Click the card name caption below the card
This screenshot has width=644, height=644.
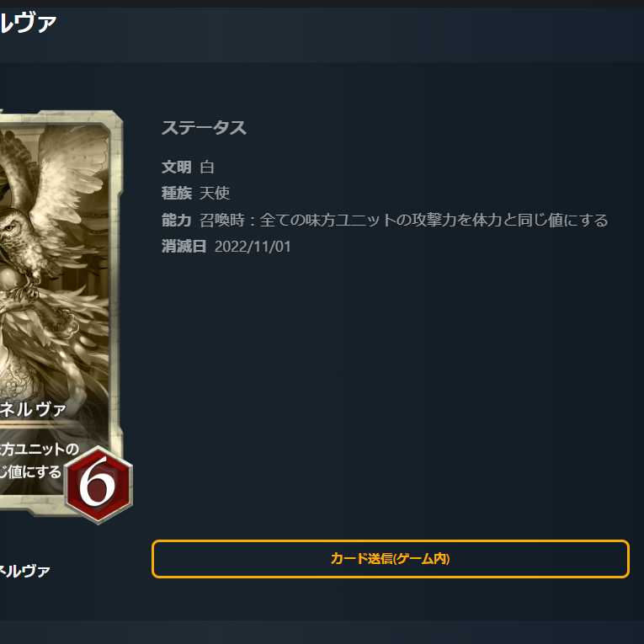(24, 571)
